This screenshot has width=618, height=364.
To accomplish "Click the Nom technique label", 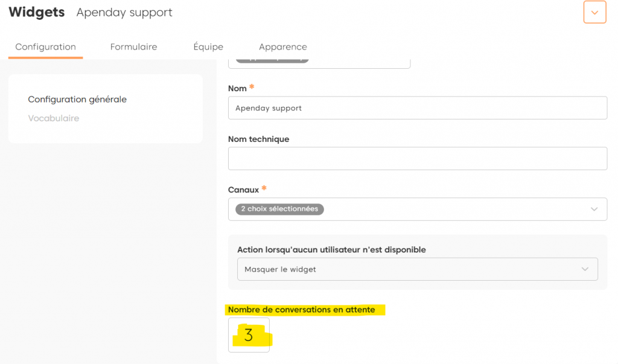I will pos(258,139).
